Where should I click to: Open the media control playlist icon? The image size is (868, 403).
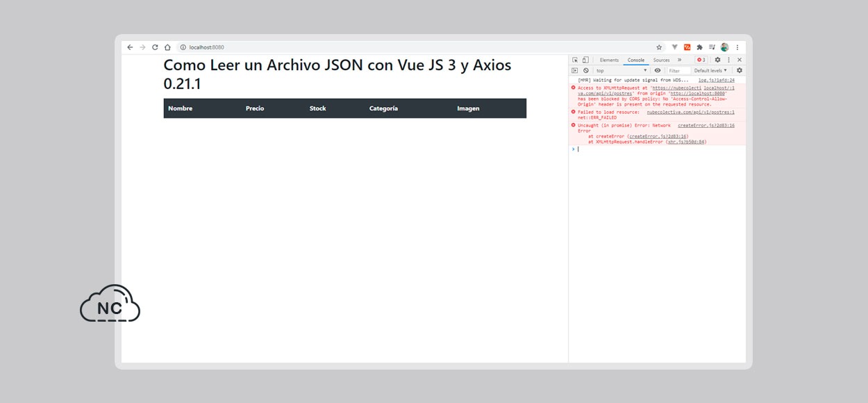[712, 47]
